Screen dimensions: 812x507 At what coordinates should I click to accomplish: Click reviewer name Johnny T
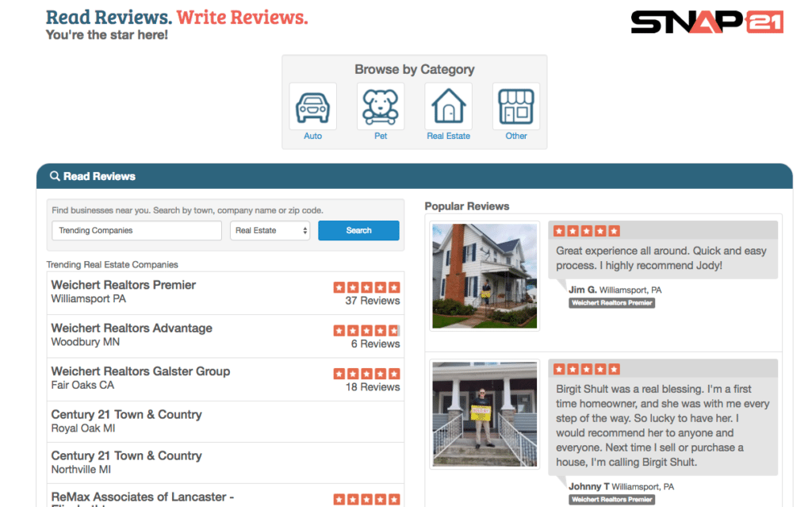point(589,486)
